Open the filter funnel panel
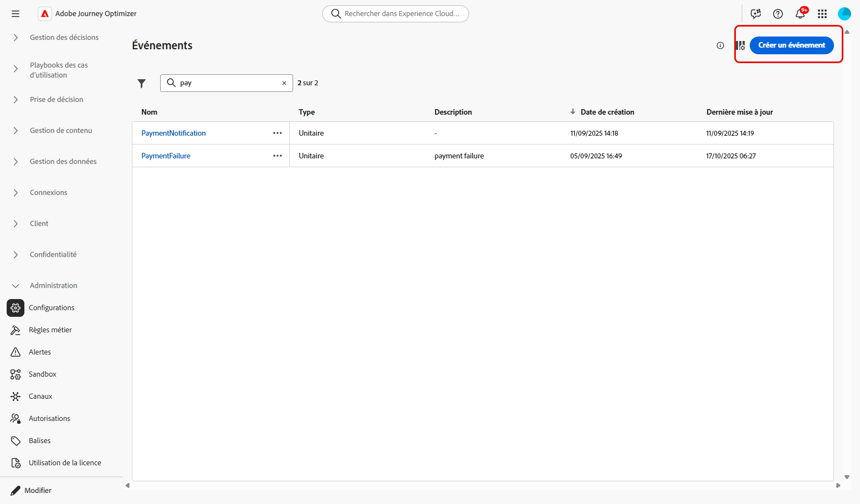Image resolution: width=860 pixels, height=504 pixels. click(x=142, y=83)
